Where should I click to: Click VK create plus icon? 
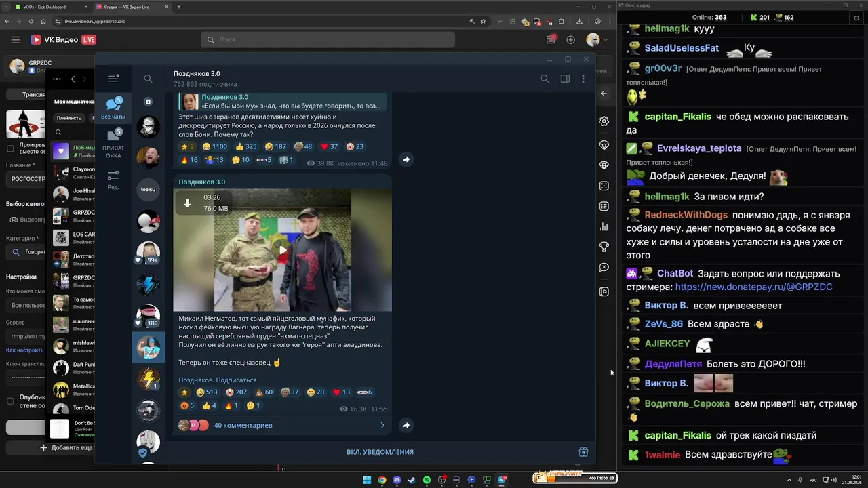pos(570,40)
